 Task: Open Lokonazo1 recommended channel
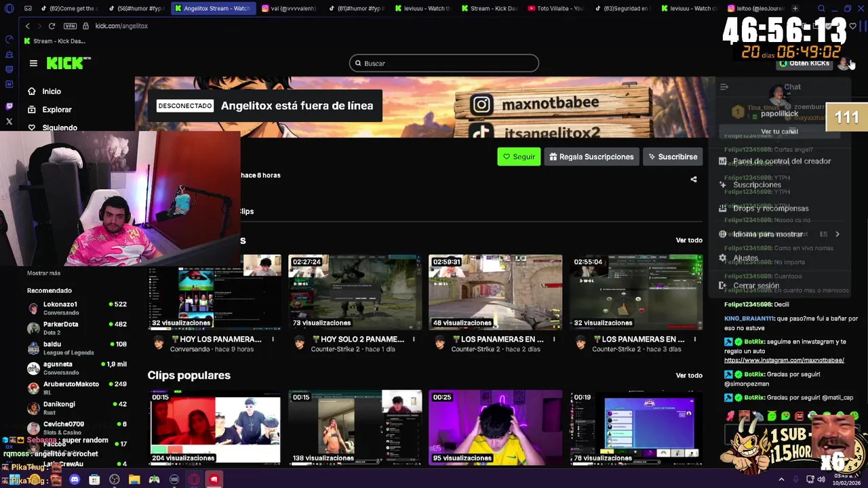pos(77,308)
